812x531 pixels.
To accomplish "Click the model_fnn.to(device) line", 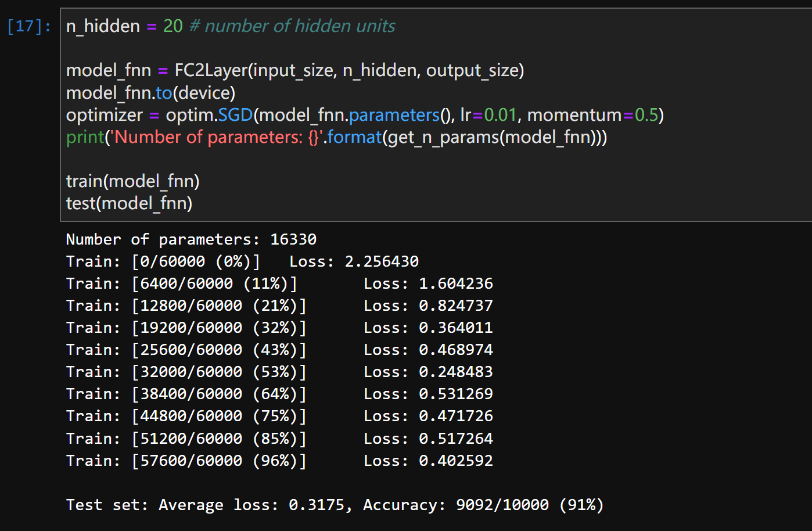I will (151, 93).
